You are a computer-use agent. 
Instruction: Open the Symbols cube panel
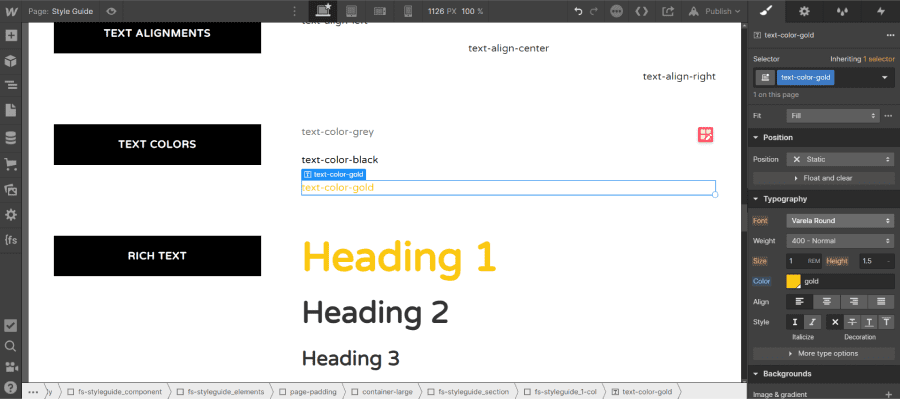(x=11, y=61)
